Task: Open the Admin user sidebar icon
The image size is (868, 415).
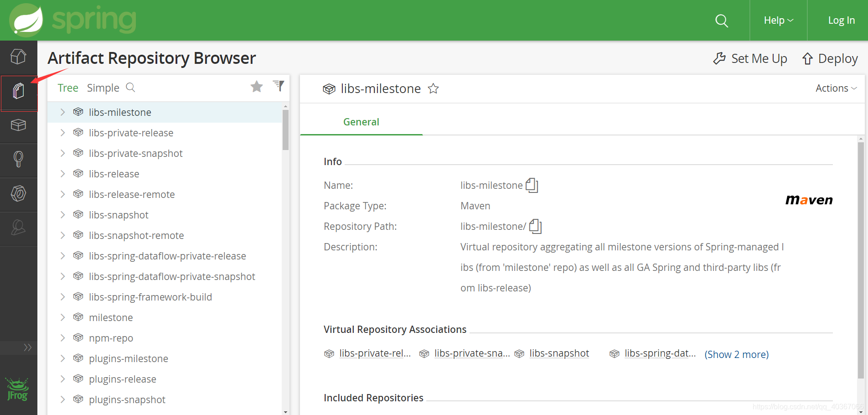Action: [x=18, y=227]
